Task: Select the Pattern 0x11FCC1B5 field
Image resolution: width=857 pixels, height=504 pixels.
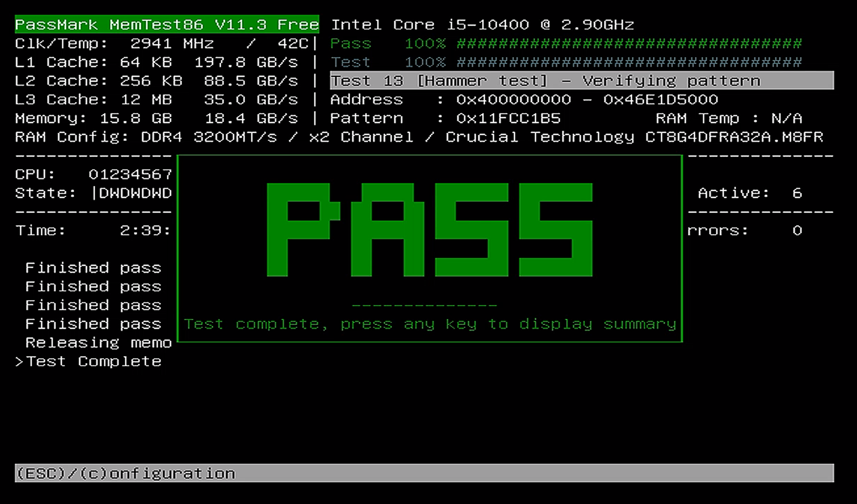Action: pyautogui.click(x=445, y=118)
